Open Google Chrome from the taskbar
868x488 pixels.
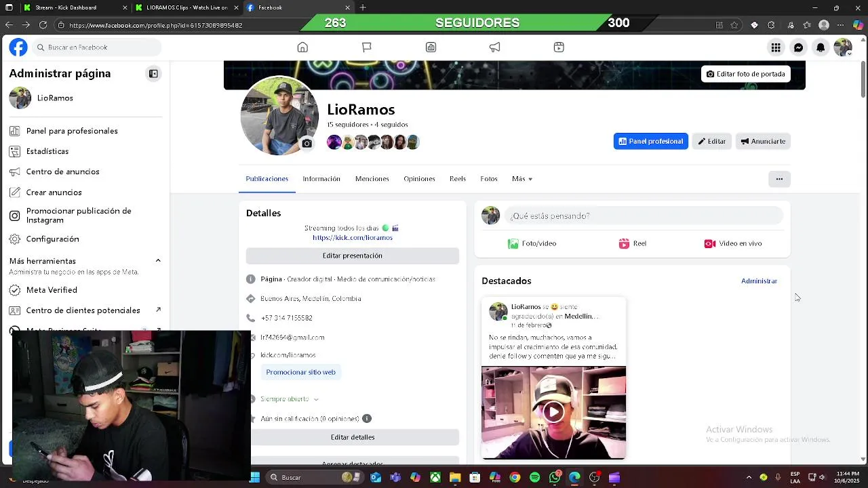tap(515, 477)
